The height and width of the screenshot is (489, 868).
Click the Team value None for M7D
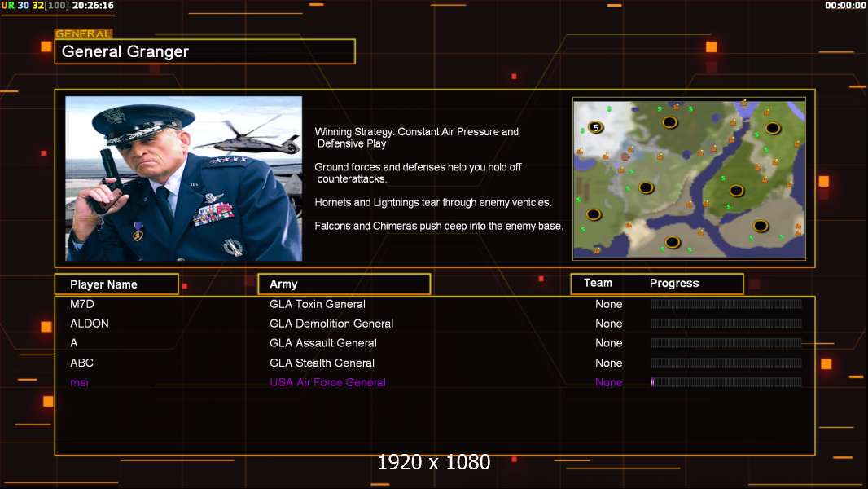[609, 304]
